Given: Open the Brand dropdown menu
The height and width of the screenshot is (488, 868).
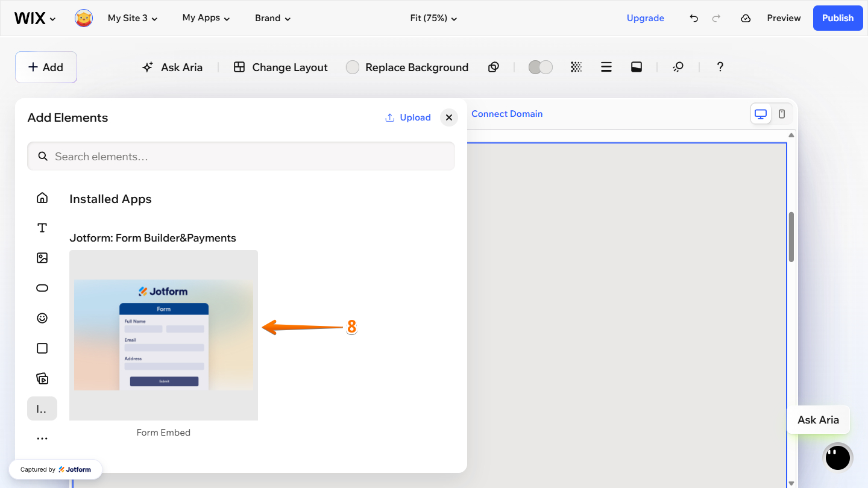Looking at the screenshot, I should point(272,18).
